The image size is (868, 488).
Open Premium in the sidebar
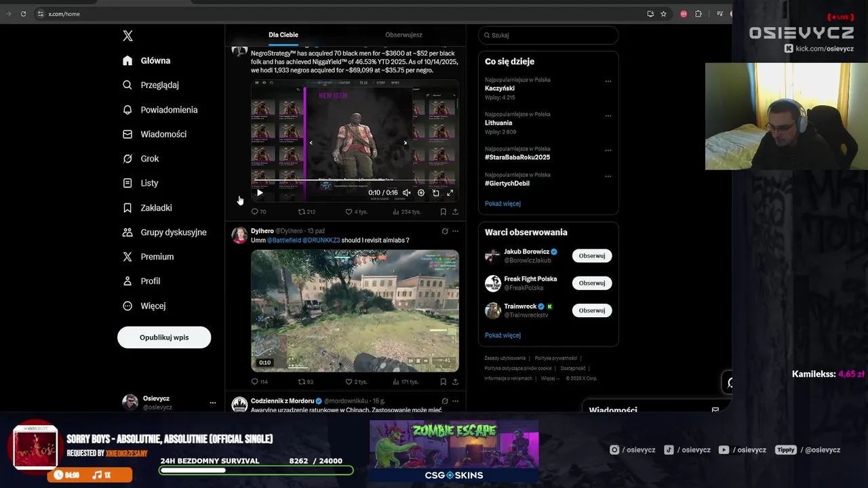(x=148, y=257)
